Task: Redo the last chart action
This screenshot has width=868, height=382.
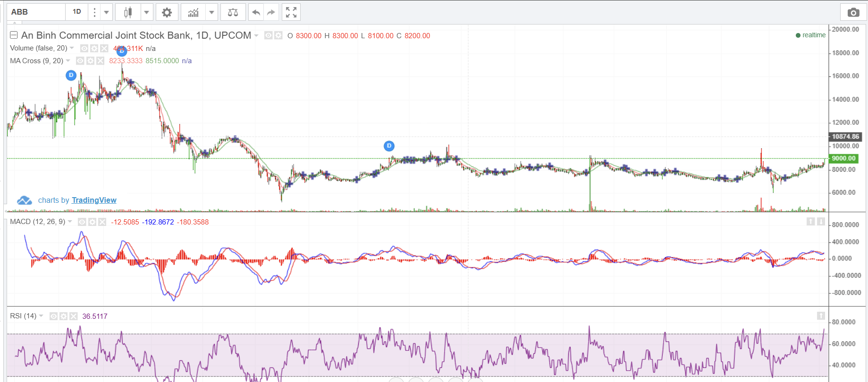Action: [270, 12]
